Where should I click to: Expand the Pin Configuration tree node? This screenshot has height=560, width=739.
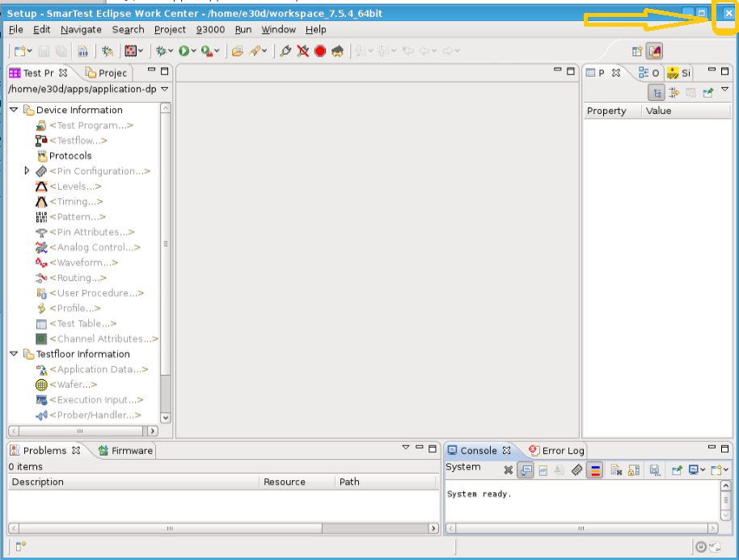[27, 171]
